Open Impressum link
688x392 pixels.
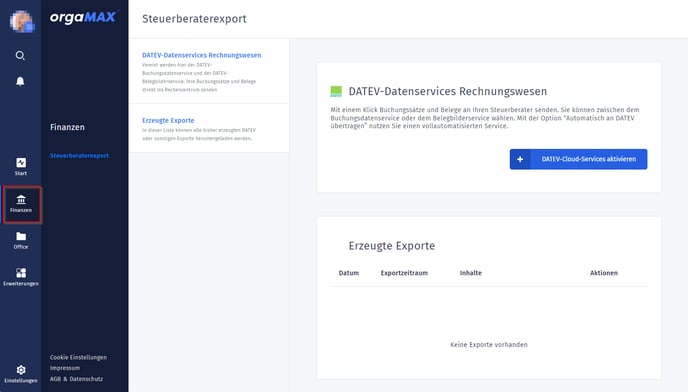pyautogui.click(x=65, y=368)
